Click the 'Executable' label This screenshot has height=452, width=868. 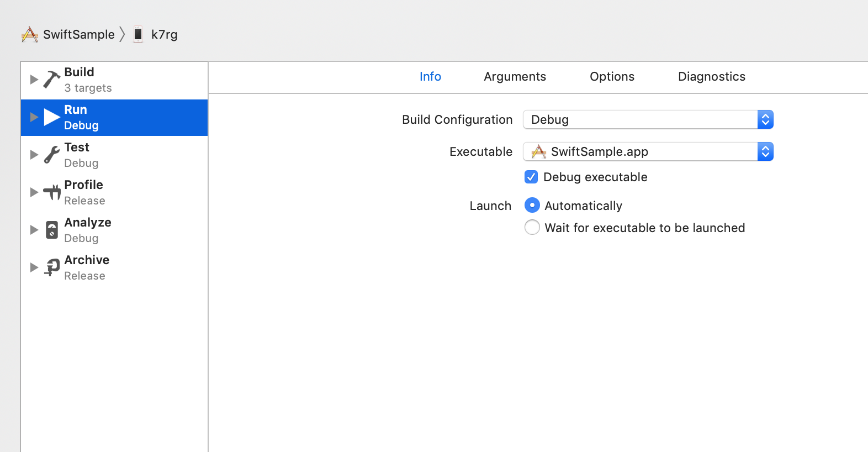[x=481, y=151]
